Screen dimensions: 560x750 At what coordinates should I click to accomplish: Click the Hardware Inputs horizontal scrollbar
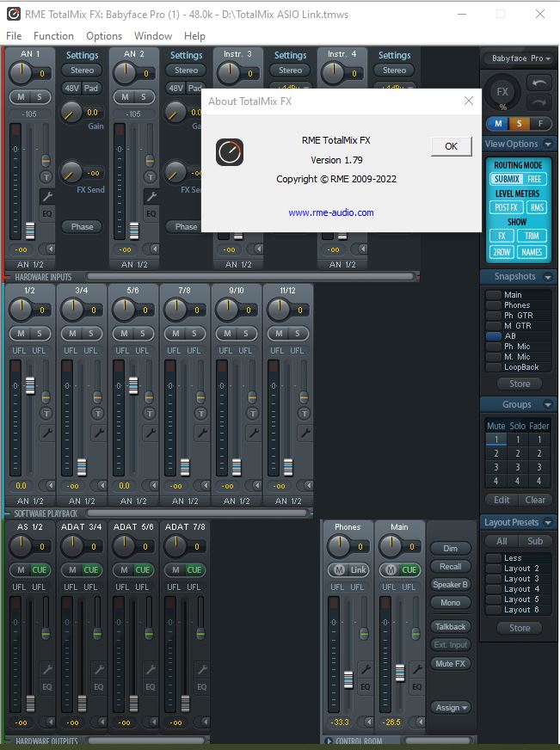tap(250, 276)
